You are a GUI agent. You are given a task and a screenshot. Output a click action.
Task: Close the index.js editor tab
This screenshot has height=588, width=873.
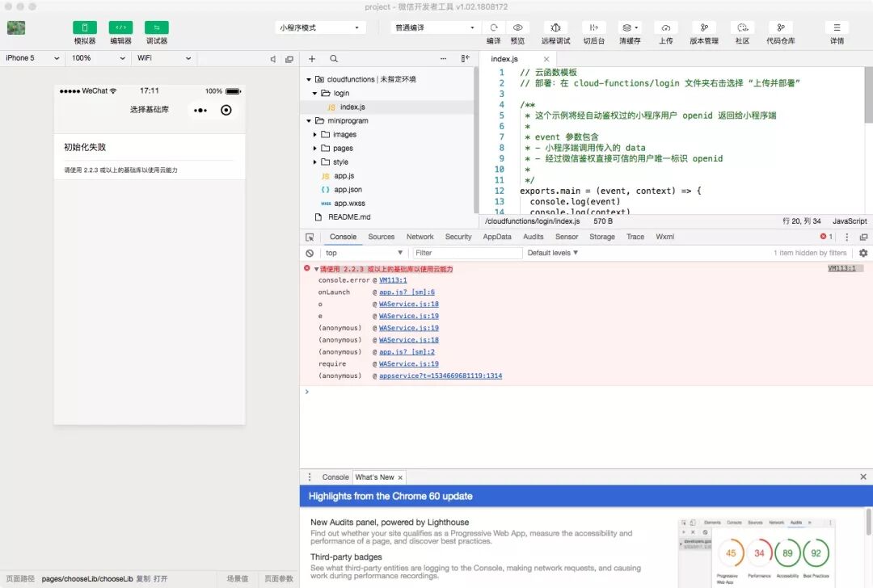(x=546, y=59)
